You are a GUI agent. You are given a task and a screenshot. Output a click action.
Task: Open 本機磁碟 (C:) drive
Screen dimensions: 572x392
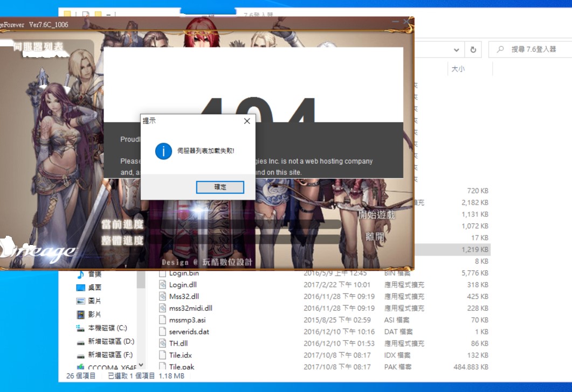point(108,328)
